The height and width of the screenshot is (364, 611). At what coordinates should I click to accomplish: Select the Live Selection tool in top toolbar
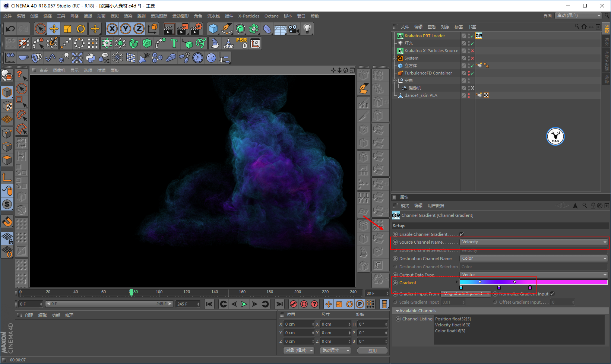coord(40,29)
